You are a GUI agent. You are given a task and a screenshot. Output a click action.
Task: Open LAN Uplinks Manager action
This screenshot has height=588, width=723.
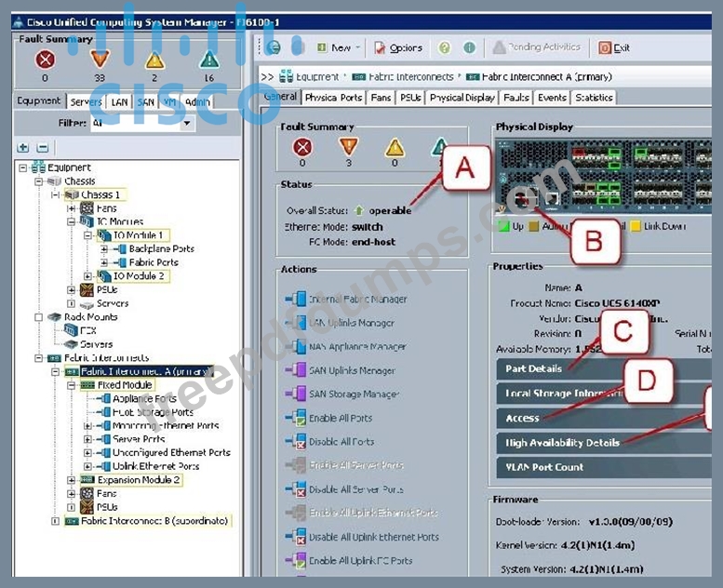(340, 323)
